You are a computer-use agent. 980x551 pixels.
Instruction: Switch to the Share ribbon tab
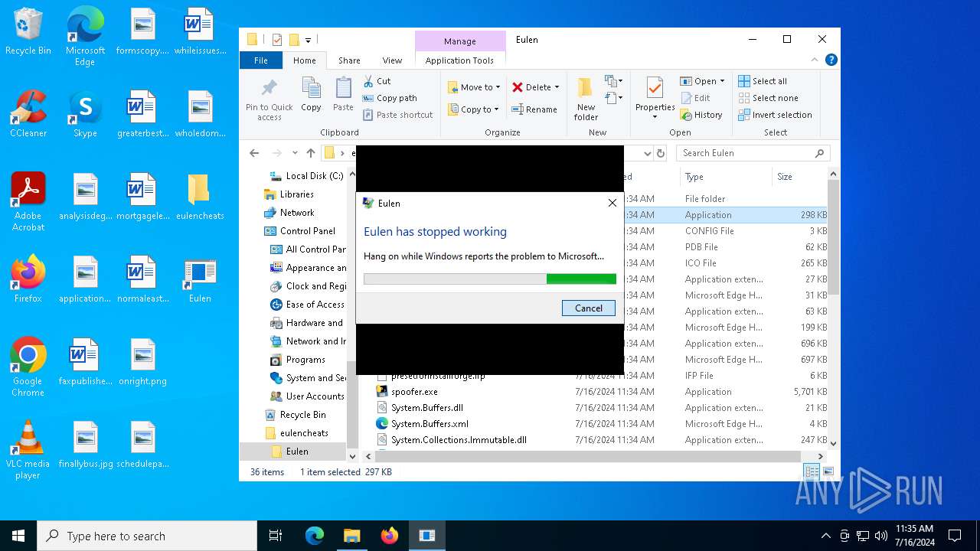(349, 60)
